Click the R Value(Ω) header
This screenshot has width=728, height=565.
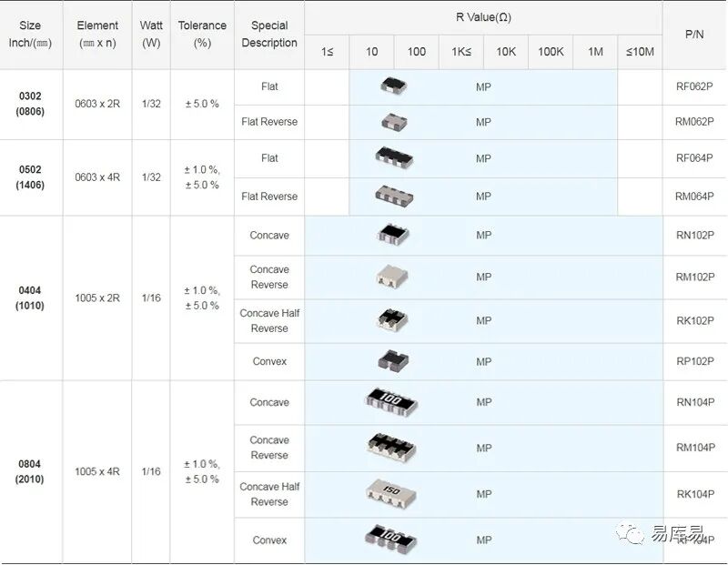483,17
